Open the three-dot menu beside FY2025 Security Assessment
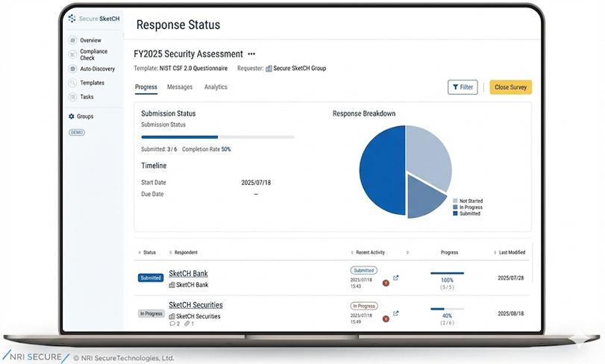 click(x=251, y=54)
